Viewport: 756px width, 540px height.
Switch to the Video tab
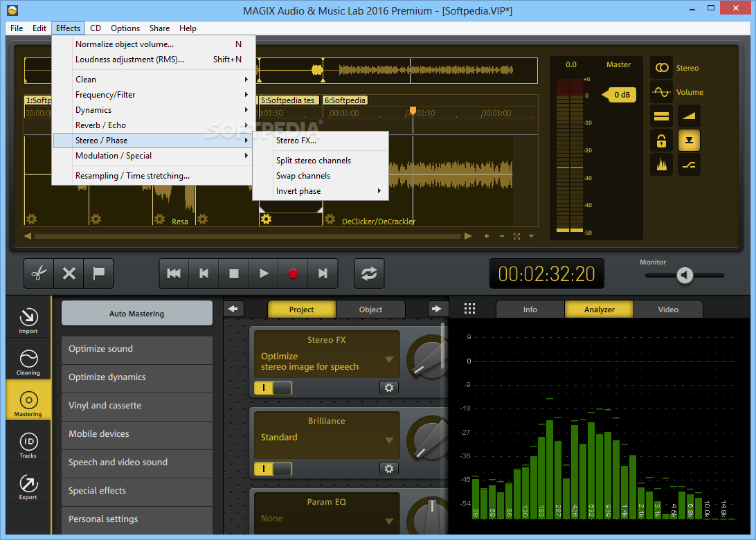click(668, 309)
